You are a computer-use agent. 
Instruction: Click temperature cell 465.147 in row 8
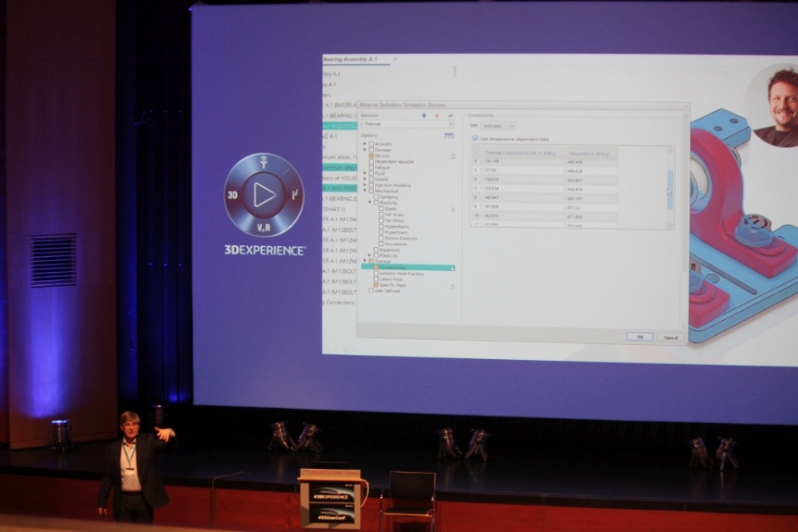[591, 199]
